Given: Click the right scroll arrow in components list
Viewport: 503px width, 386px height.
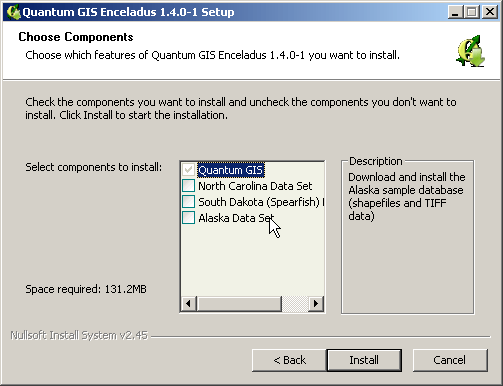Looking at the screenshot, I should coord(316,303).
